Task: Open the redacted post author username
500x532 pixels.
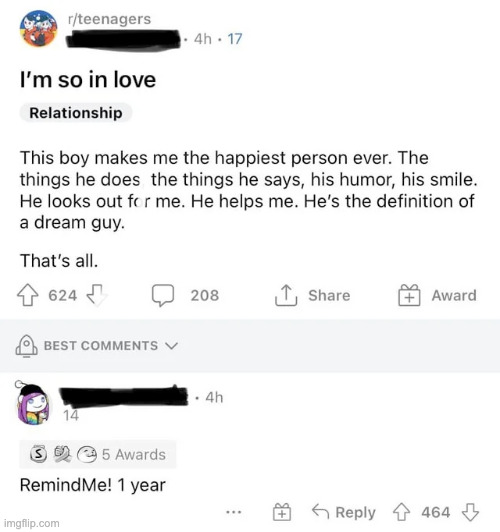Action: [x=123, y=40]
